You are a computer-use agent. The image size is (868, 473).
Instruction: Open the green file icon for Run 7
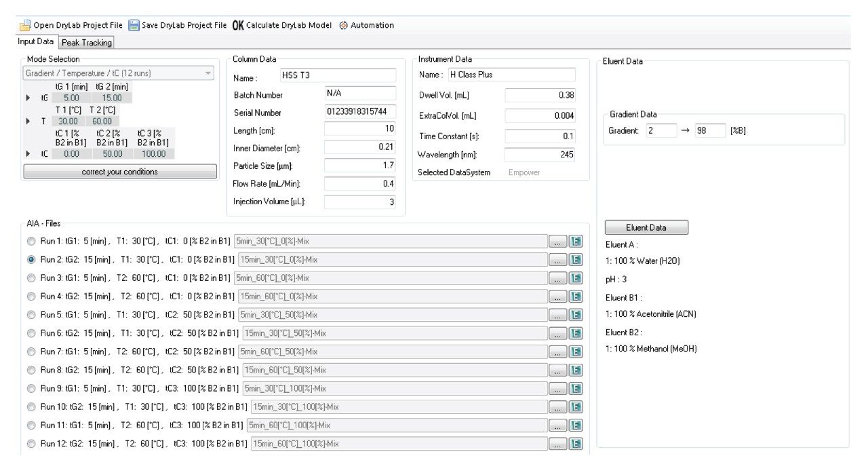576,352
